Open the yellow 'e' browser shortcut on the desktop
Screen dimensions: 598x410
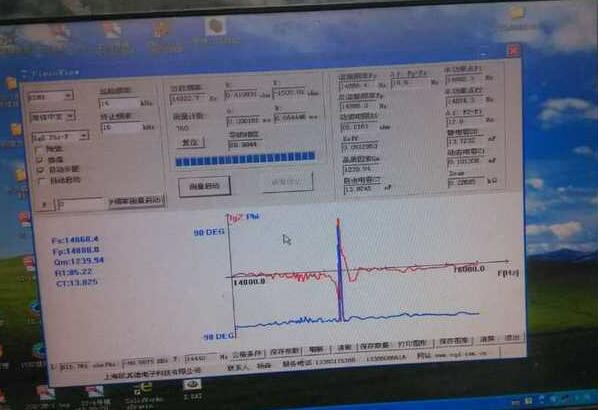143,389
